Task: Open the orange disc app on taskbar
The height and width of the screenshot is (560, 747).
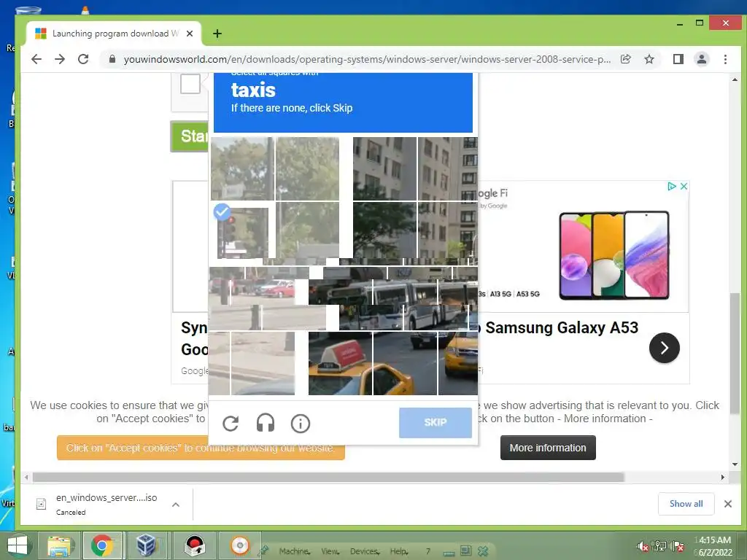Action: (239, 545)
